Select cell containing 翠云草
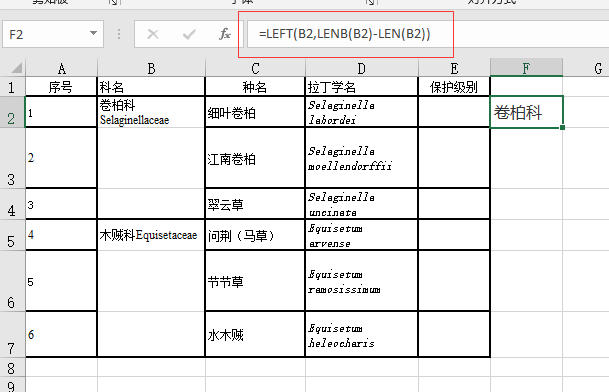 tap(255, 204)
